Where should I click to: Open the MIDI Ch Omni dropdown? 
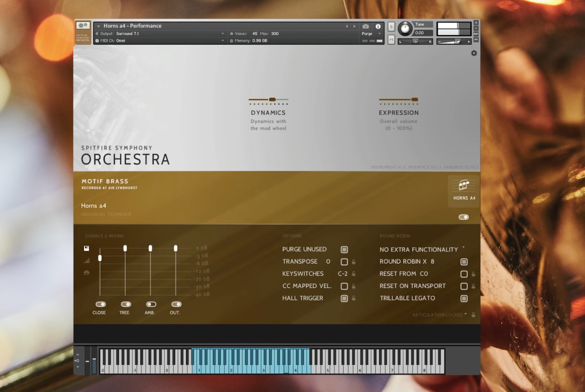(161, 40)
